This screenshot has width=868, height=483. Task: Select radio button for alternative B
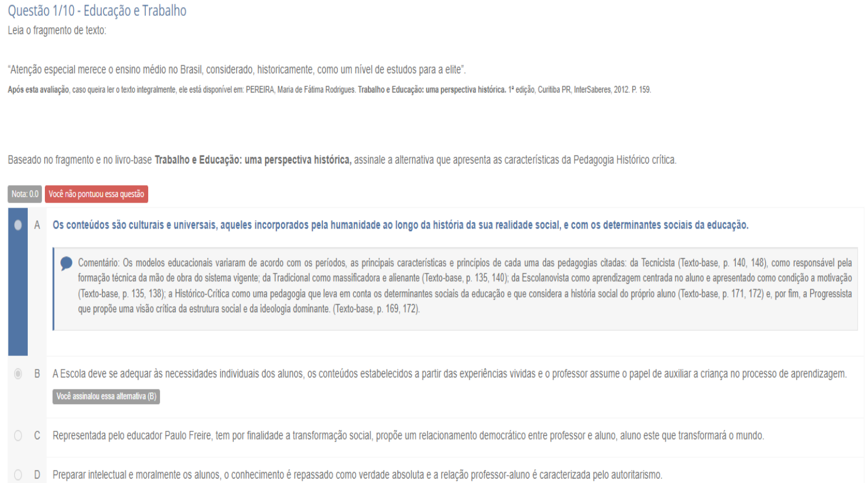(18, 373)
